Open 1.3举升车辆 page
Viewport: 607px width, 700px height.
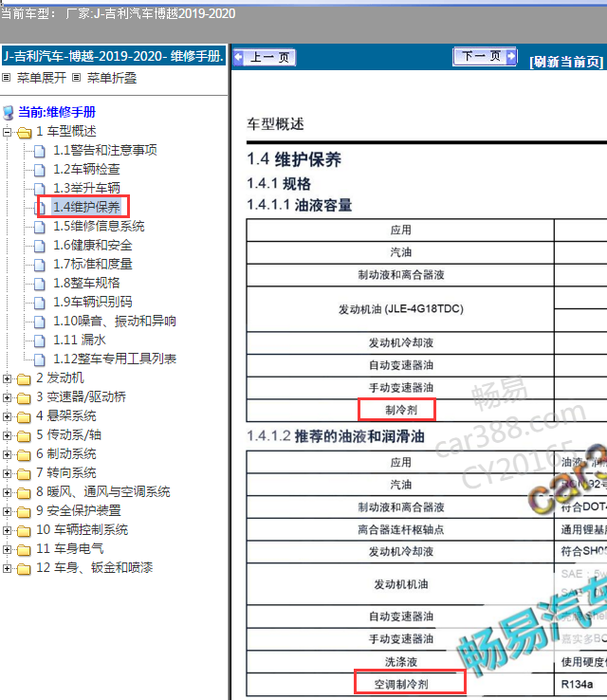coord(86,189)
